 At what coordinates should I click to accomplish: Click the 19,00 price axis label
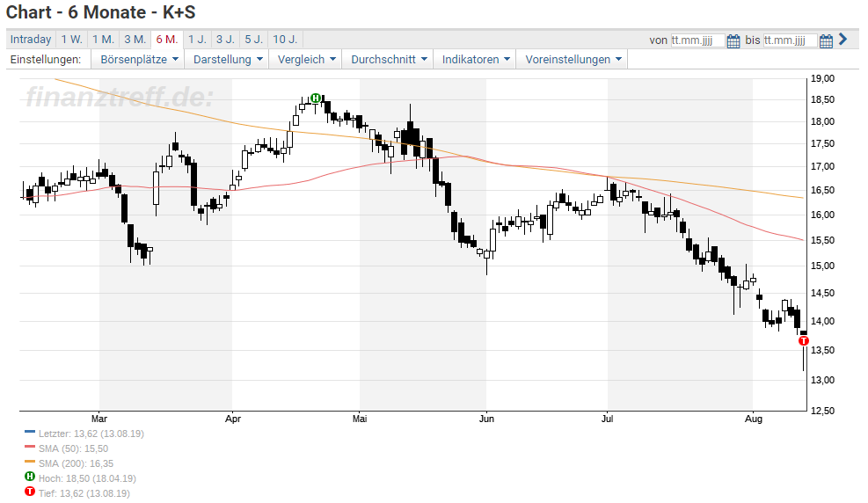(822, 78)
